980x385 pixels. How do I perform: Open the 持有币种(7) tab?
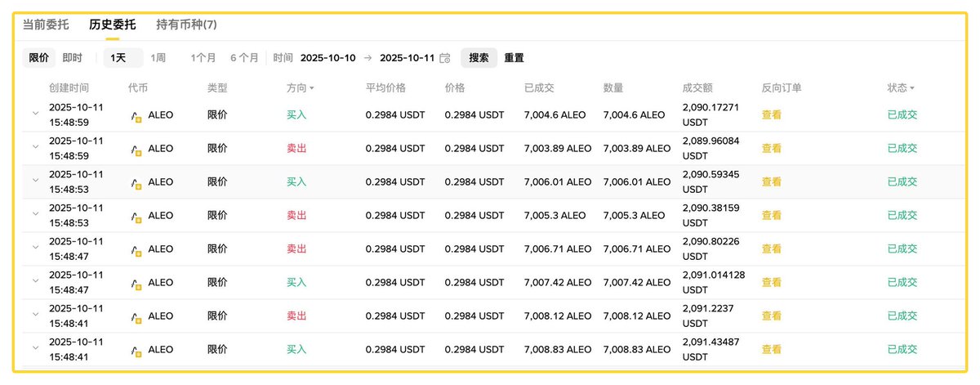[x=186, y=25]
